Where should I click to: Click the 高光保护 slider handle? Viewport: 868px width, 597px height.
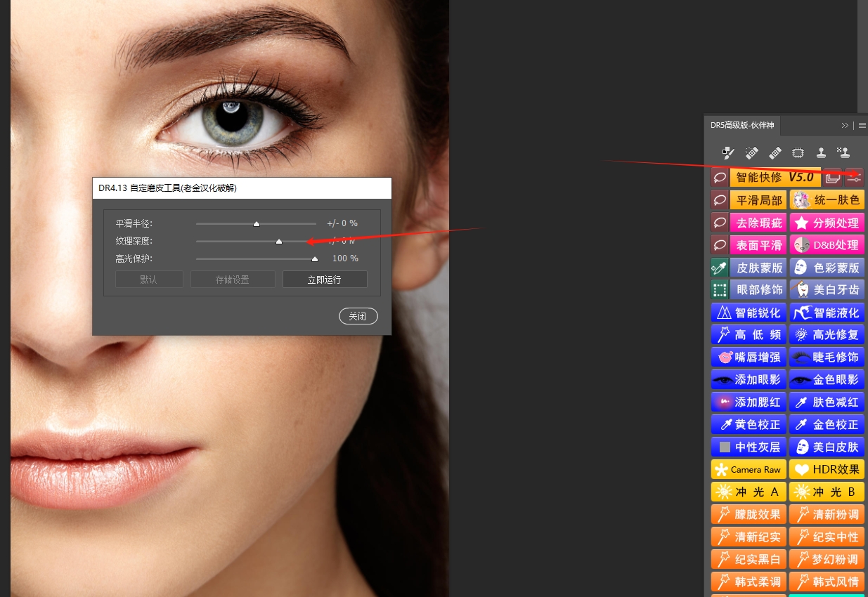(x=315, y=259)
